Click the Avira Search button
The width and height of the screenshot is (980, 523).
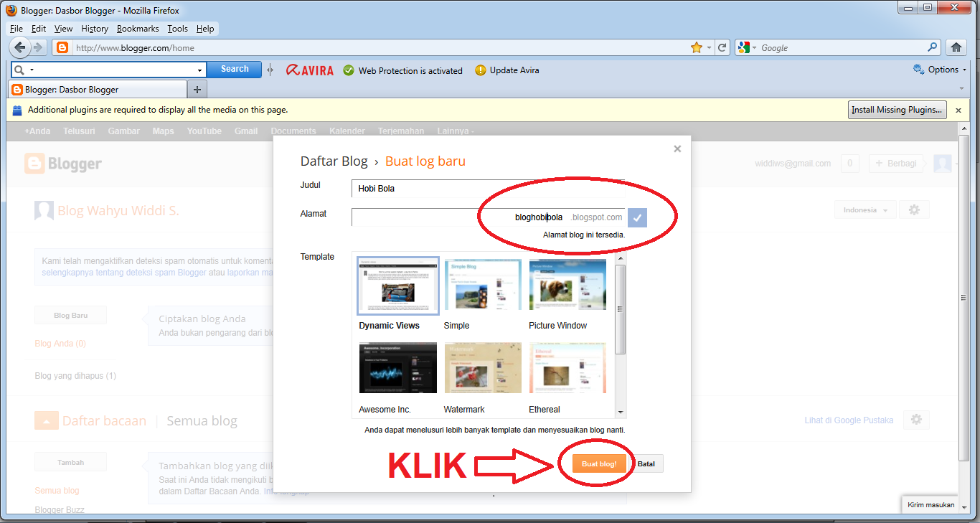pos(234,70)
